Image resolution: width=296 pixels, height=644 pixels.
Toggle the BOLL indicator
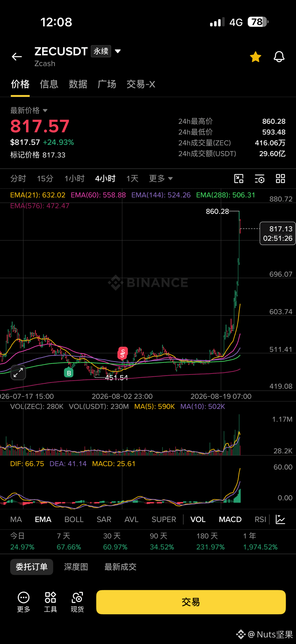(74, 519)
